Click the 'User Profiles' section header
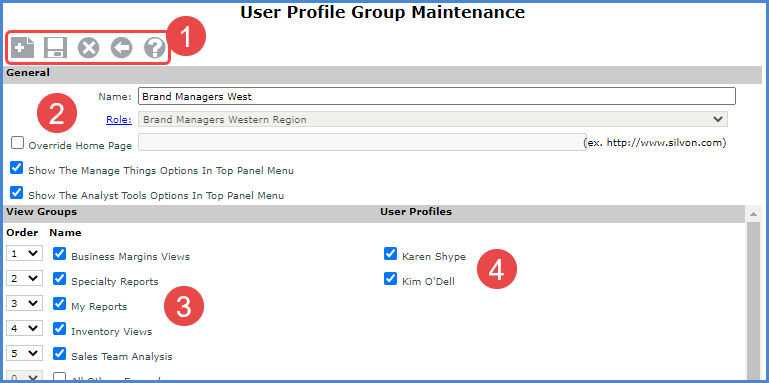 coord(416,212)
